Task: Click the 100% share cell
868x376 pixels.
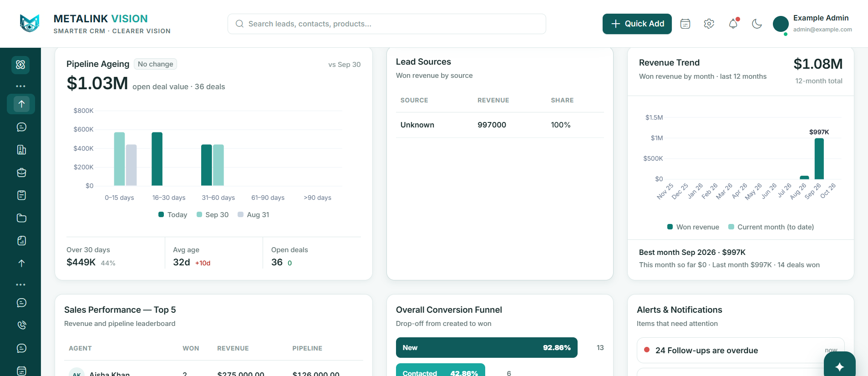Action: pyautogui.click(x=561, y=125)
